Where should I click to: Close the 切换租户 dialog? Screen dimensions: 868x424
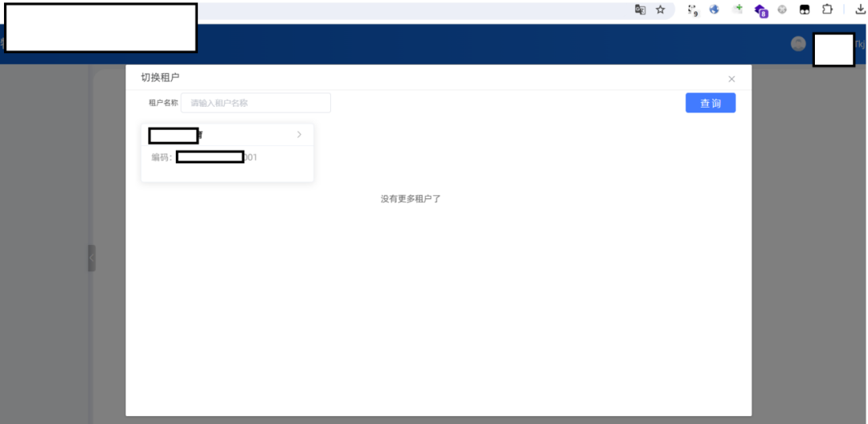731,79
